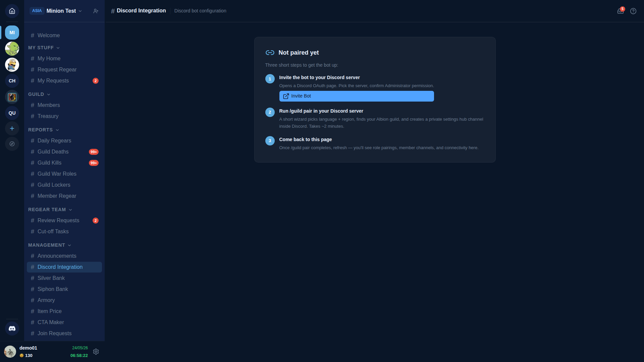
Task: Open the Home icon in the server rail
Action: tap(12, 11)
